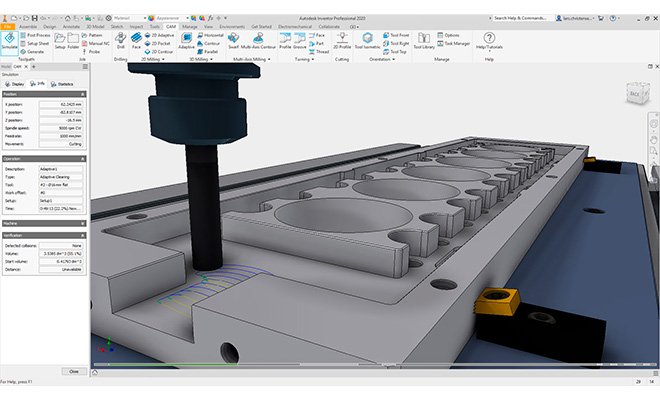The height and width of the screenshot is (400, 660).
Task: Select the Drill tool in Drilling
Action: (121, 39)
